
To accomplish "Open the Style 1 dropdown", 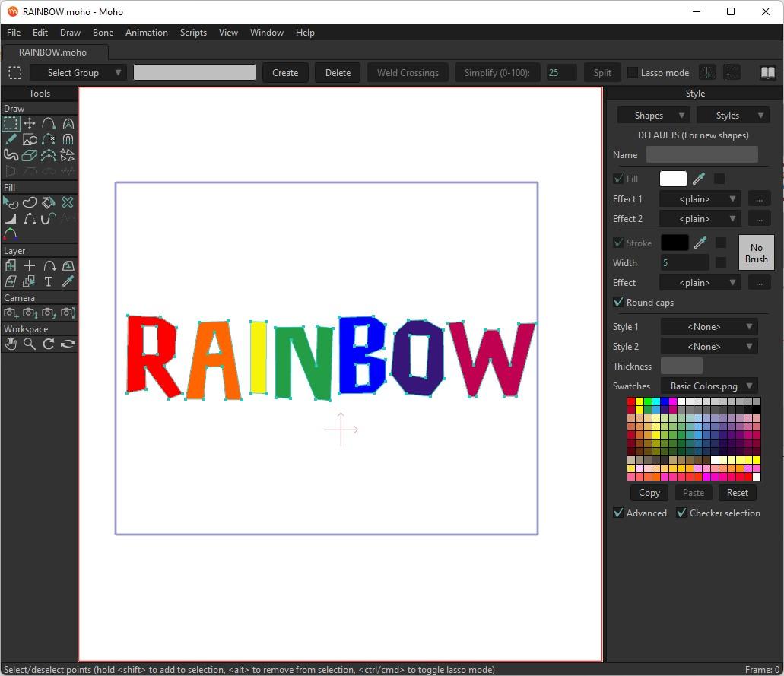I will click(x=709, y=326).
